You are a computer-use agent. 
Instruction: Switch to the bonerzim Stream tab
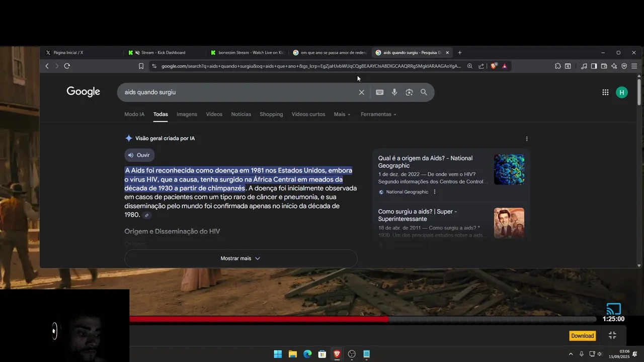(x=247, y=52)
